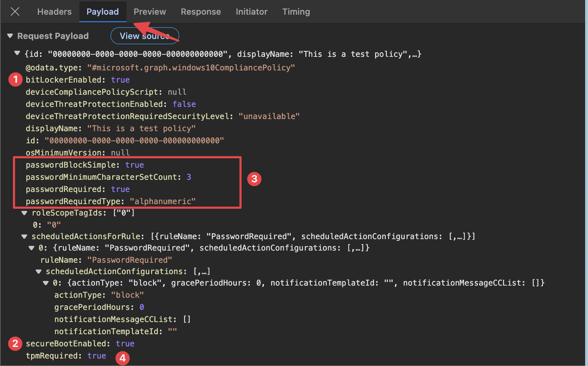The height and width of the screenshot is (366, 588).
Task: Open the Preview tab
Action: pos(150,12)
